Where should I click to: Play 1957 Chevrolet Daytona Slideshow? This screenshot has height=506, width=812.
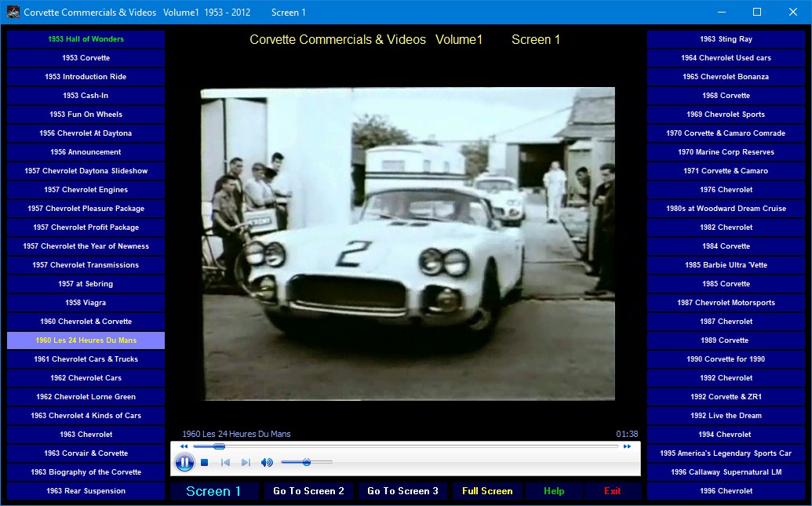click(86, 171)
